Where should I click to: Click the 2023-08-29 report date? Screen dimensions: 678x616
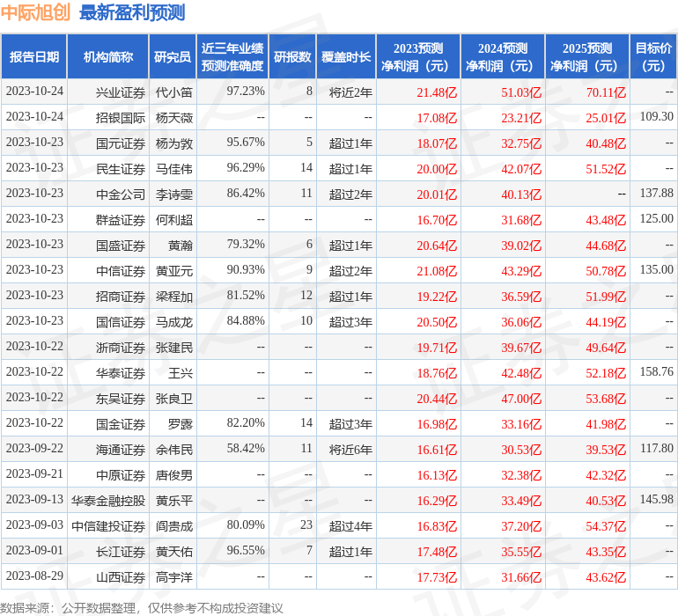(34, 576)
